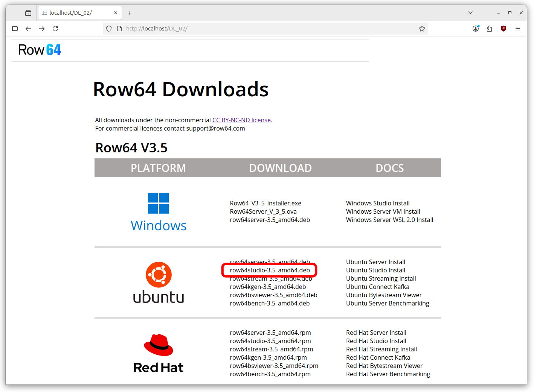Viewport: 534px width, 392px height.
Task: Expand the list all tabs chevron
Action: click(x=470, y=13)
